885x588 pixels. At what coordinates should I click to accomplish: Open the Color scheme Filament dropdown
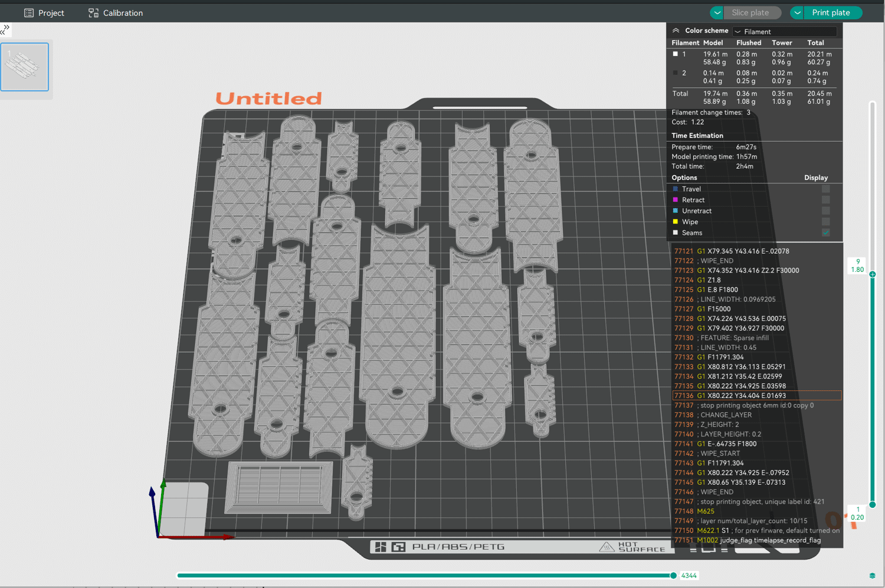pyautogui.click(x=785, y=32)
